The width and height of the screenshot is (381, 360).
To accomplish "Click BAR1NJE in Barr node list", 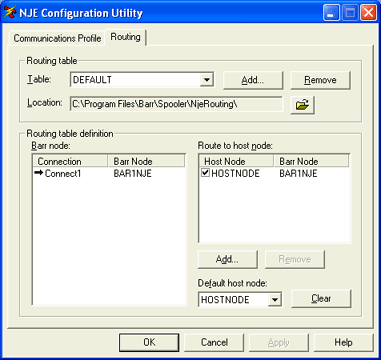I will (132, 173).
